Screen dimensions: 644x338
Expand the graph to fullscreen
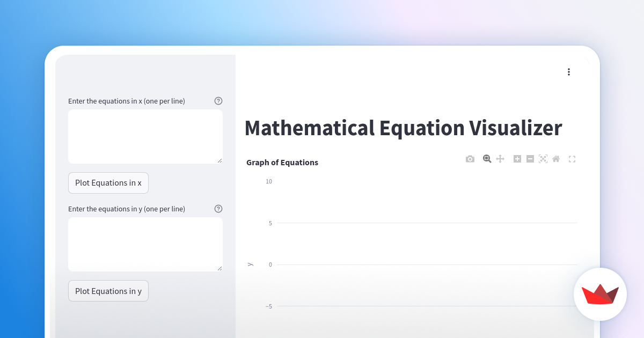pyautogui.click(x=572, y=159)
